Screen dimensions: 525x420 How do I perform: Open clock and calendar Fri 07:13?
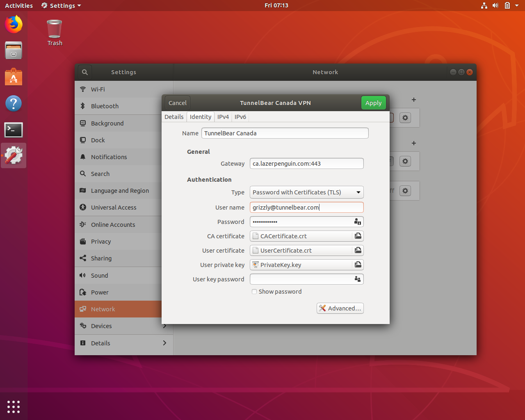point(276,5)
